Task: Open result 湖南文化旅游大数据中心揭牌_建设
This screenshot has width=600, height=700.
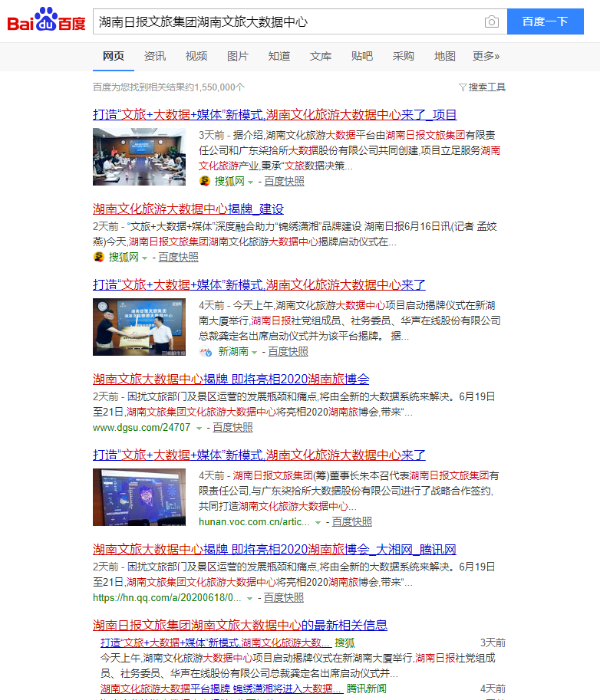Action: (x=188, y=209)
